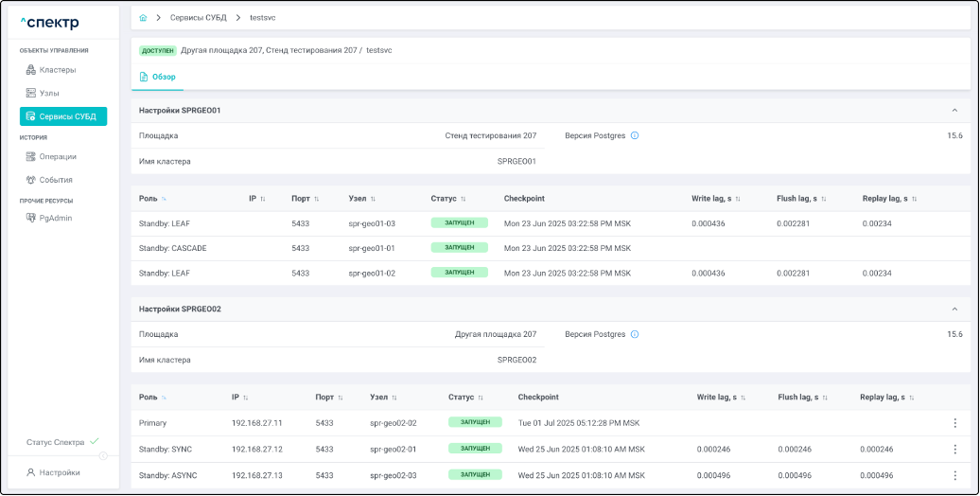Sort the first table by Узел column
Viewport: 980px width, 496px height.
[x=373, y=199]
